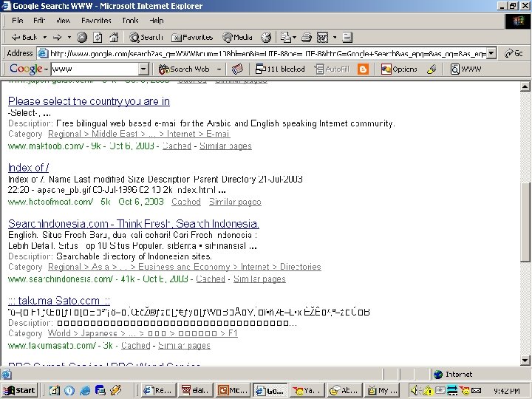
Task: Click the scrollbar up arrow
Action: pos(525,86)
